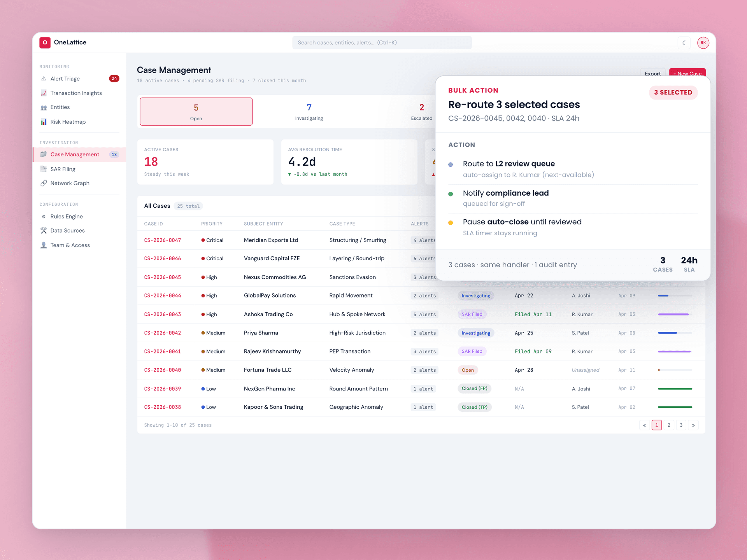Open Alert Triage in sidebar
Screen dimensions: 747x560
click(79, 79)
